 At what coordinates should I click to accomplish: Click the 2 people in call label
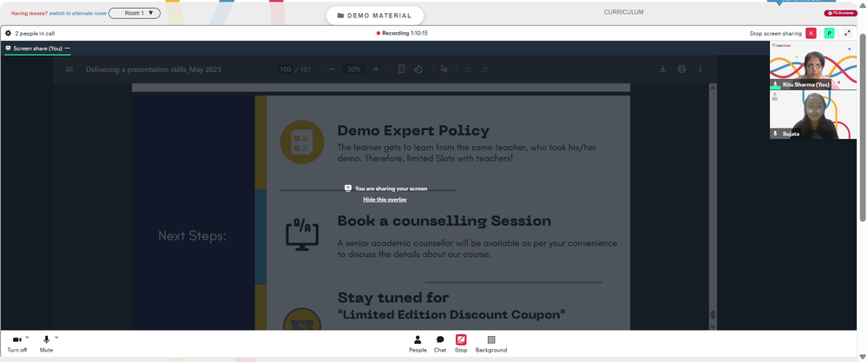click(x=35, y=33)
